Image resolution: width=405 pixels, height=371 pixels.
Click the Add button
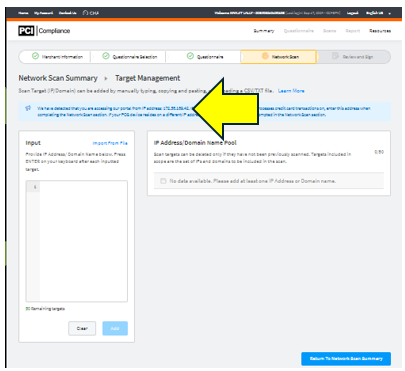coord(115,328)
